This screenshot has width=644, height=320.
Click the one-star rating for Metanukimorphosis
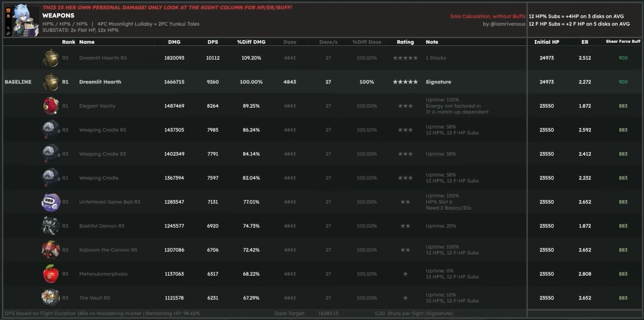tap(405, 274)
